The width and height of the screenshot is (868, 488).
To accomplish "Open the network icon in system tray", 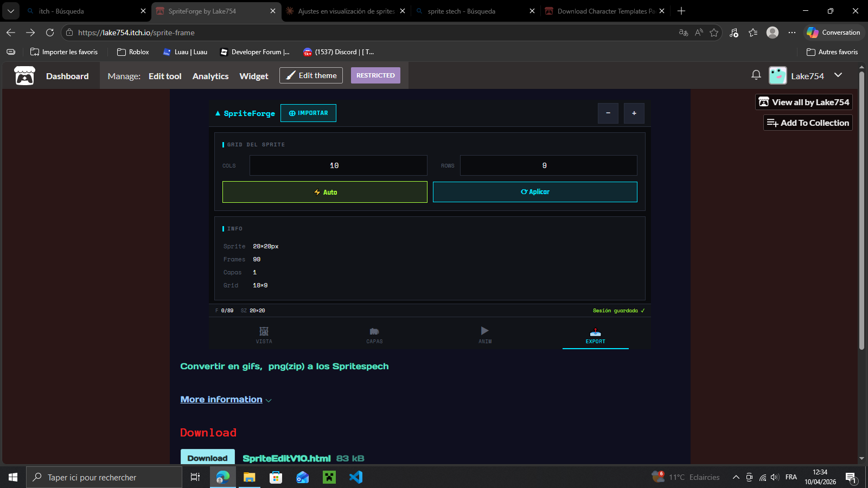I will pyautogui.click(x=762, y=477).
